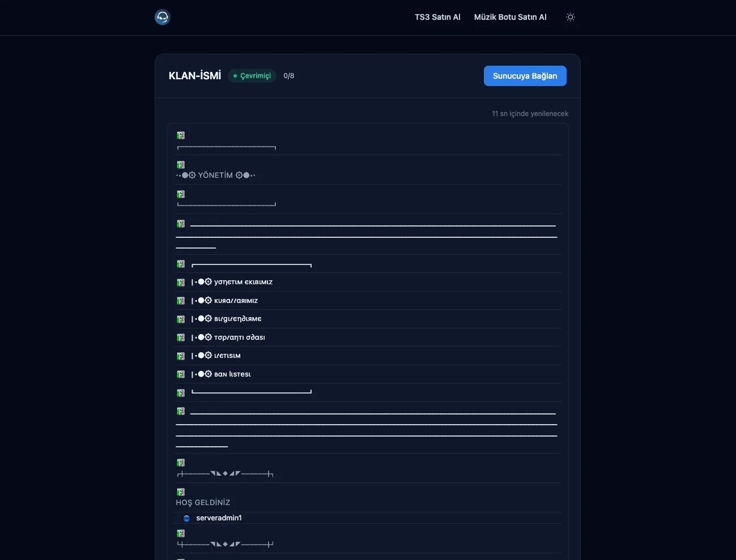Click the channel icon beside тσρ/αηтı σdαsı
Image resolution: width=736 pixels, height=560 pixels.
point(181,337)
